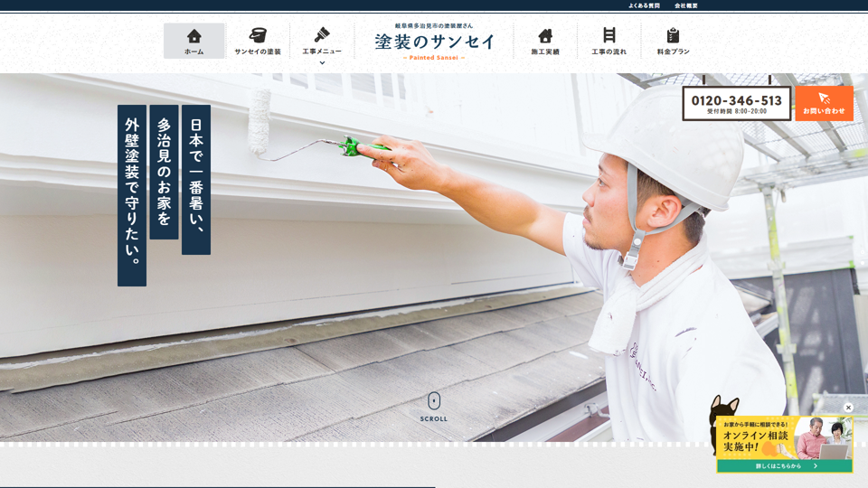The width and height of the screenshot is (868, 488).
Task: Open 施工実績 house icon
Action: [x=545, y=35]
